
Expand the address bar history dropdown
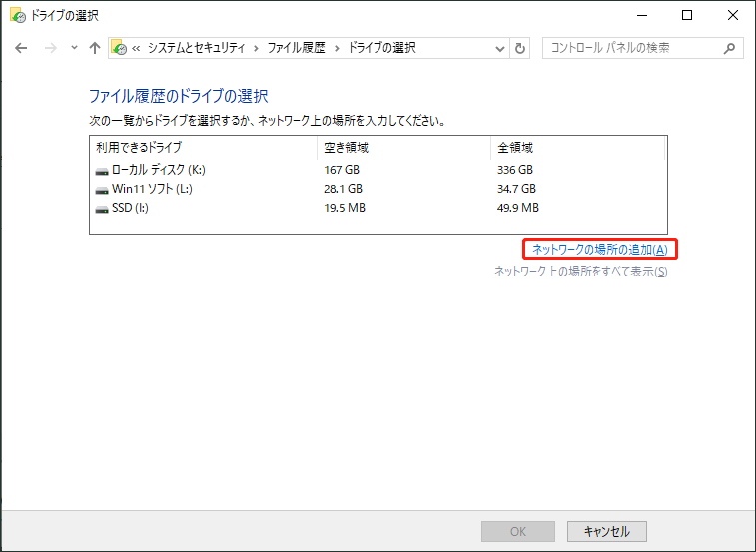[x=500, y=48]
